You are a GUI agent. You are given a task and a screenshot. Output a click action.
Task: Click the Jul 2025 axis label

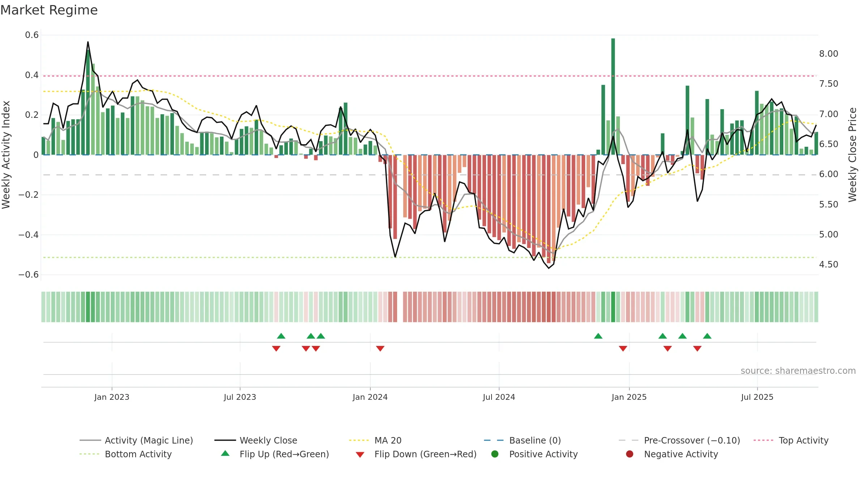[x=757, y=397]
